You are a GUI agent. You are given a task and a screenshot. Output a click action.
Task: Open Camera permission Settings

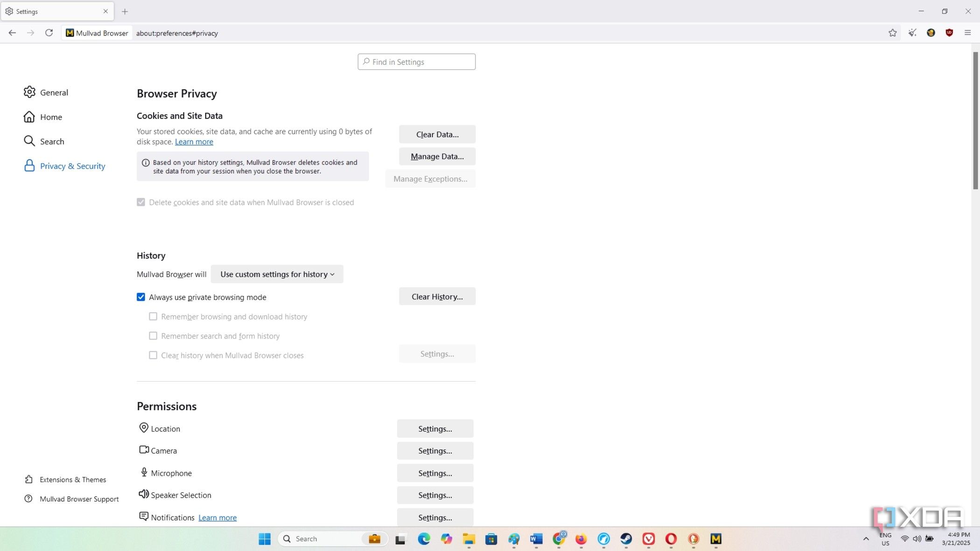click(435, 451)
